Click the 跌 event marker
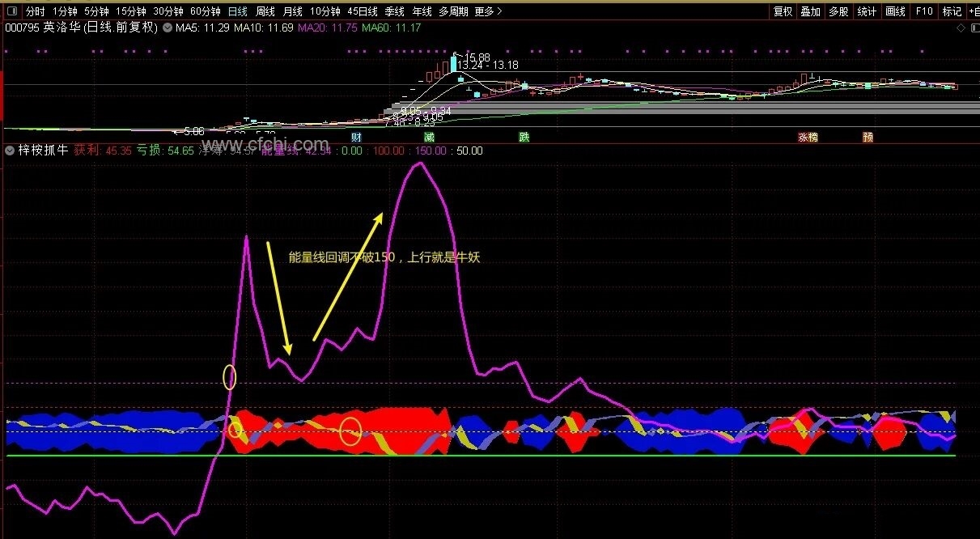Viewport: 980px width, 539px height. (x=524, y=137)
